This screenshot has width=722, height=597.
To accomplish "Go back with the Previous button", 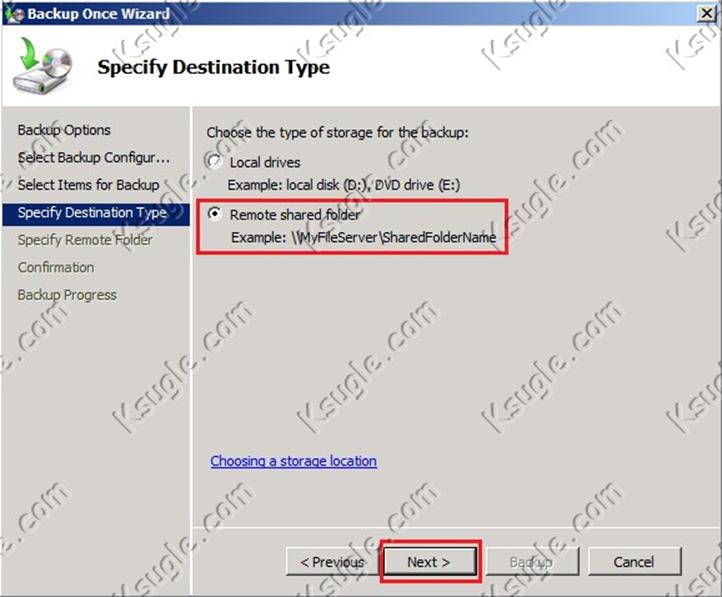I will pos(332,562).
